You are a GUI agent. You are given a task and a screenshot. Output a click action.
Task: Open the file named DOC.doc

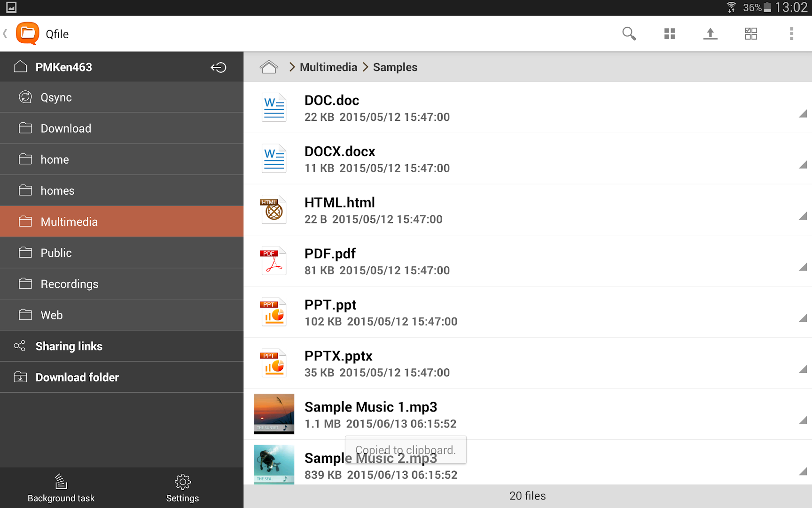click(332, 100)
